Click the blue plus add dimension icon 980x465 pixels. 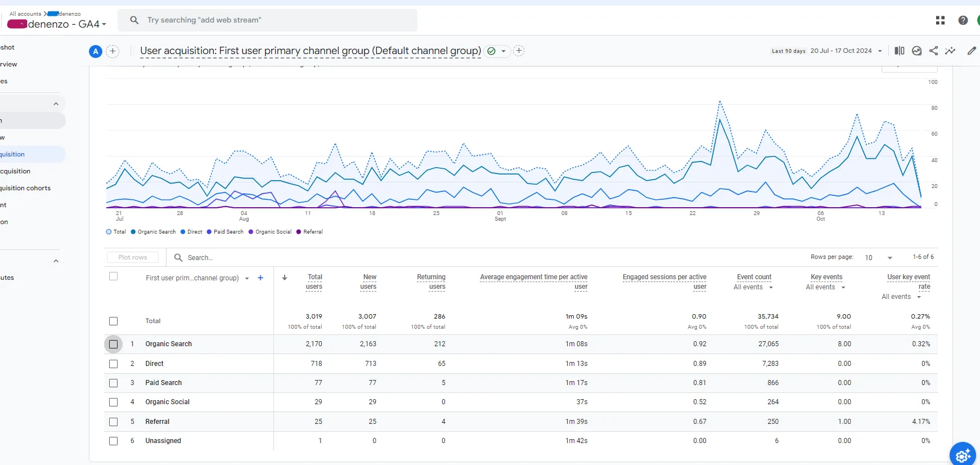point(260,278)
